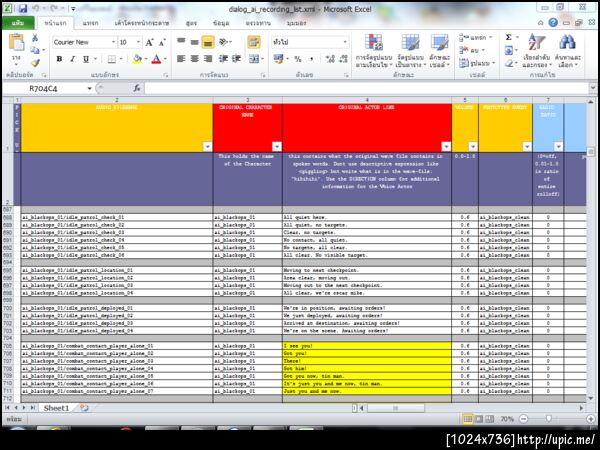Click the Insert Function fx button
The width and height of the screenshot is (600, 450).
pos(137,88)
